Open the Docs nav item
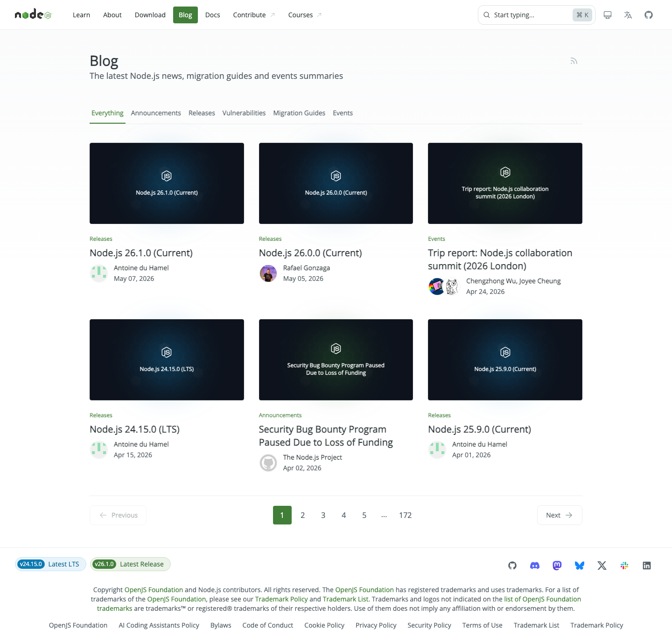This screenshot has height=643, width=672. (212, 15)
